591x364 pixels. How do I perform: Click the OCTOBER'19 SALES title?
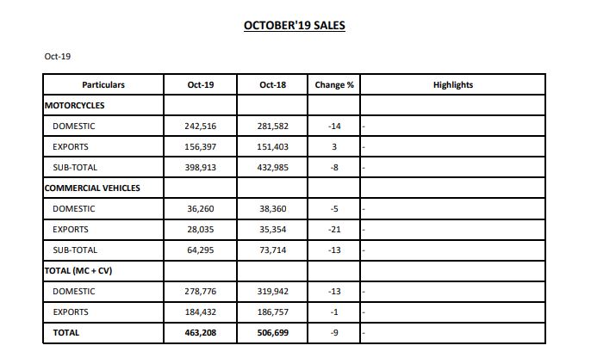[x=295, y=26]
